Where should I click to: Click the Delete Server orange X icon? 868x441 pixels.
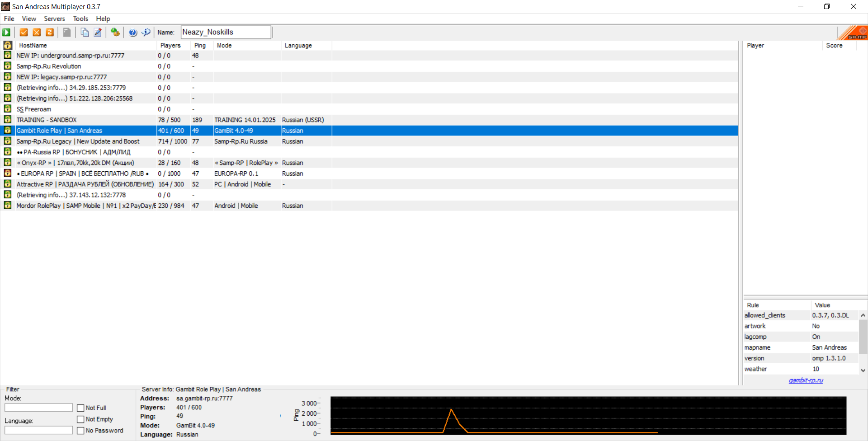(37, 32)
